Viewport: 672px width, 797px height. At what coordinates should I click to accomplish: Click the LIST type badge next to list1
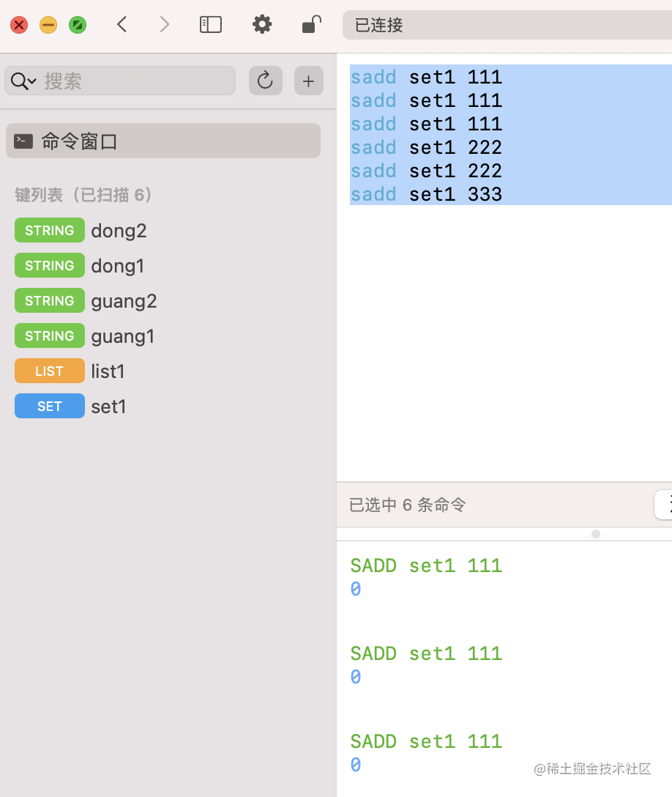pos(49,371)
